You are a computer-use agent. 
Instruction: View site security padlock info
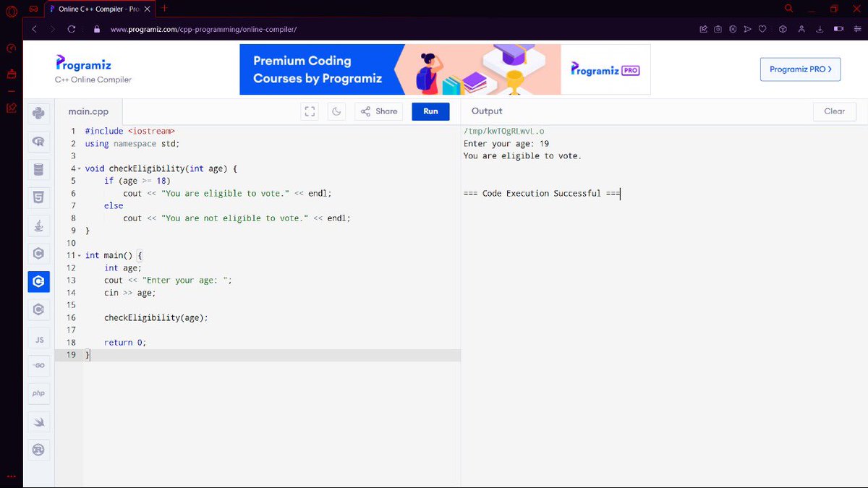(x=96, y=30)
